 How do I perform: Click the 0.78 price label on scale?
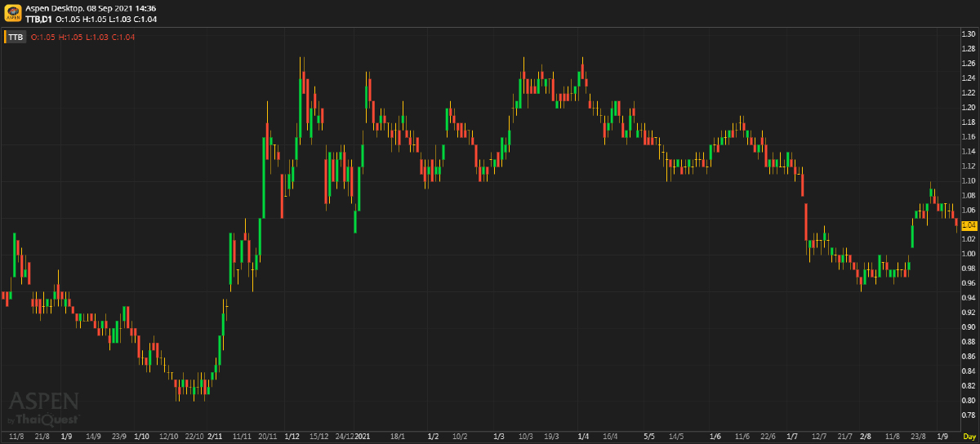pos(969,415)
